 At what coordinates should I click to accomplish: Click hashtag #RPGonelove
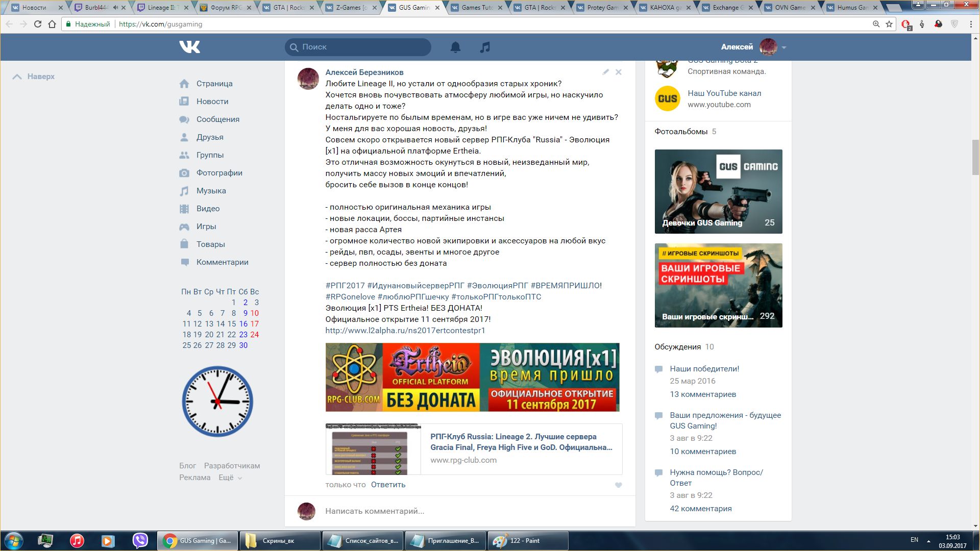[350, 297]
